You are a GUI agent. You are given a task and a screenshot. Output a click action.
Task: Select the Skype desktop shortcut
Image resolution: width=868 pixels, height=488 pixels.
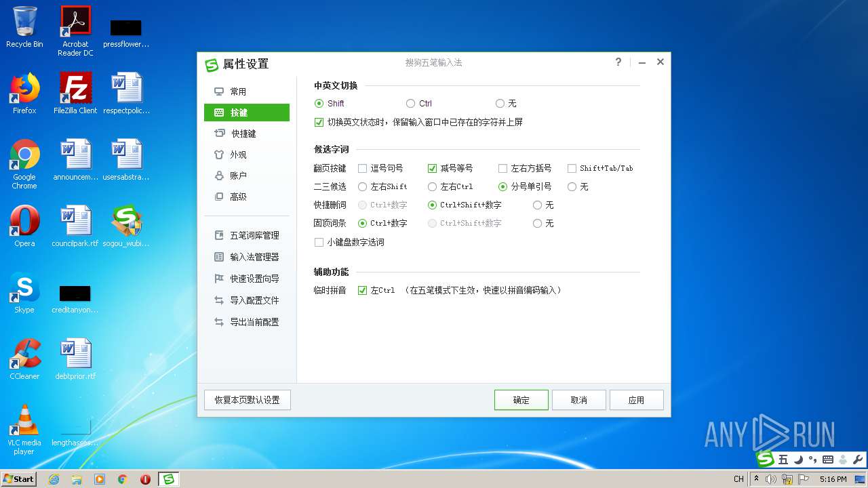24,293
